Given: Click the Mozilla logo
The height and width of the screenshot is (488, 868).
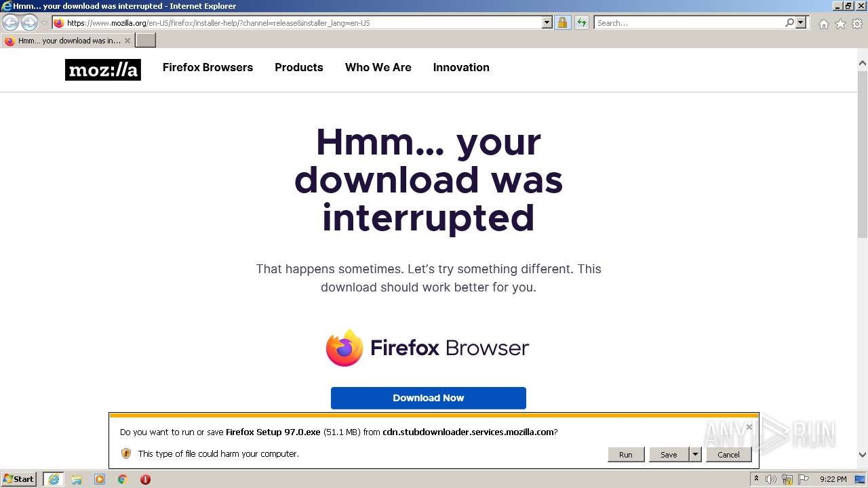Looking at the screenshot, I should [x=103, y=70].
